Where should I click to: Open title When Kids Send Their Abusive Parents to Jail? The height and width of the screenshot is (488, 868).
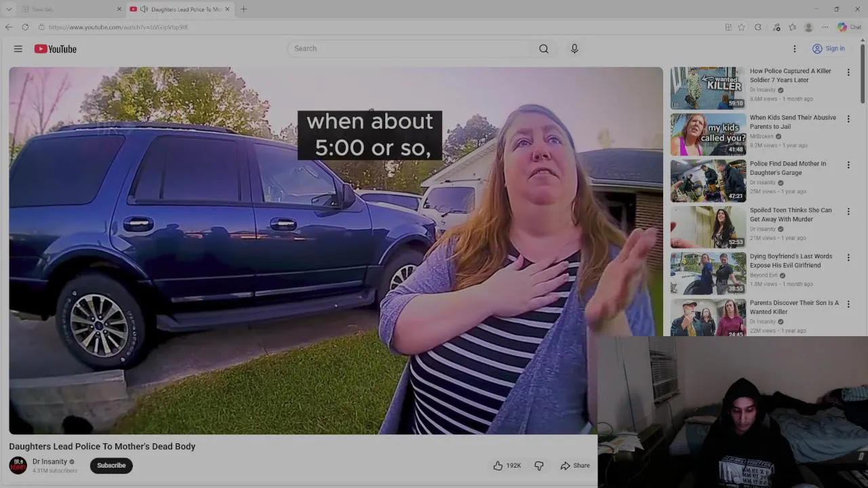tap(793, 122)
